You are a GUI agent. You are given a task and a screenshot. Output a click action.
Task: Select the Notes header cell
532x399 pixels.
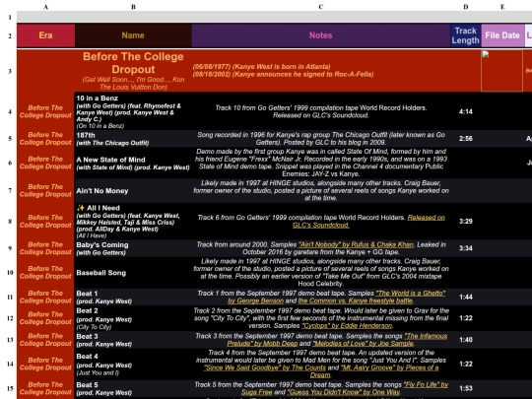[x=320, y=35]
